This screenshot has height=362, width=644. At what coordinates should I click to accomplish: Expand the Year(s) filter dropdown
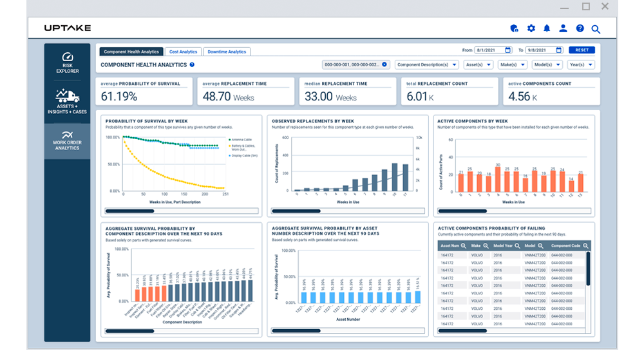click(x=581, y=65)
